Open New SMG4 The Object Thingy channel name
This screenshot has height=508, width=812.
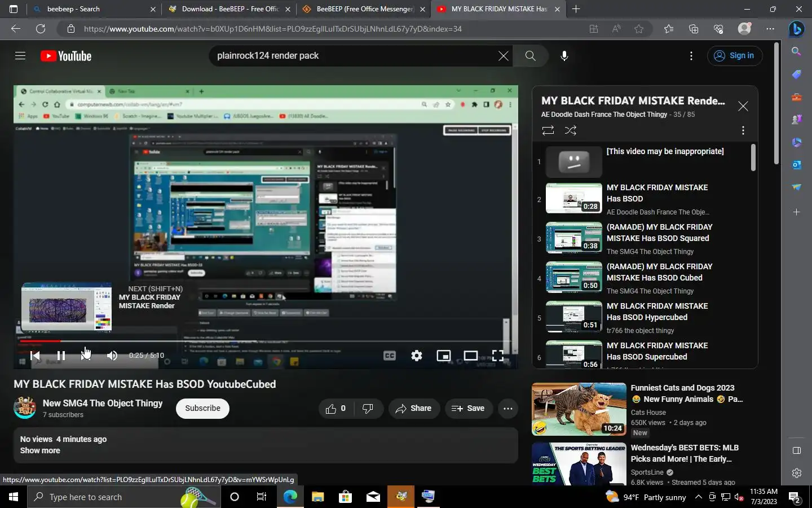pyautogui.click(x=103, y=403)
